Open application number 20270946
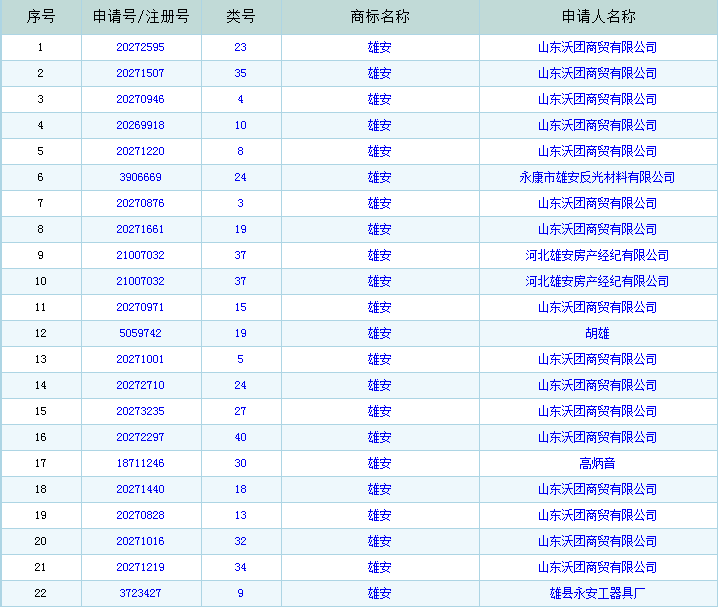 pyautogui.click(x=140, y=99)
